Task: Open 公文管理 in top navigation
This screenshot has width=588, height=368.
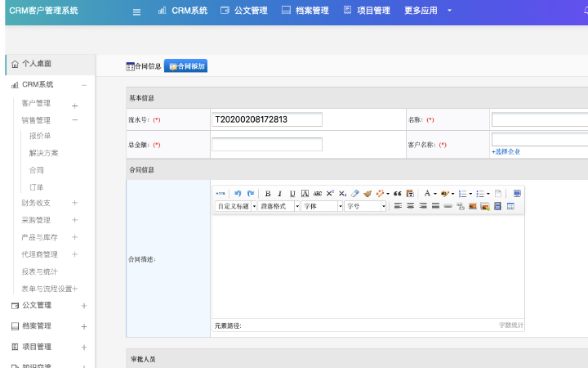Action: tap(244, 11)
